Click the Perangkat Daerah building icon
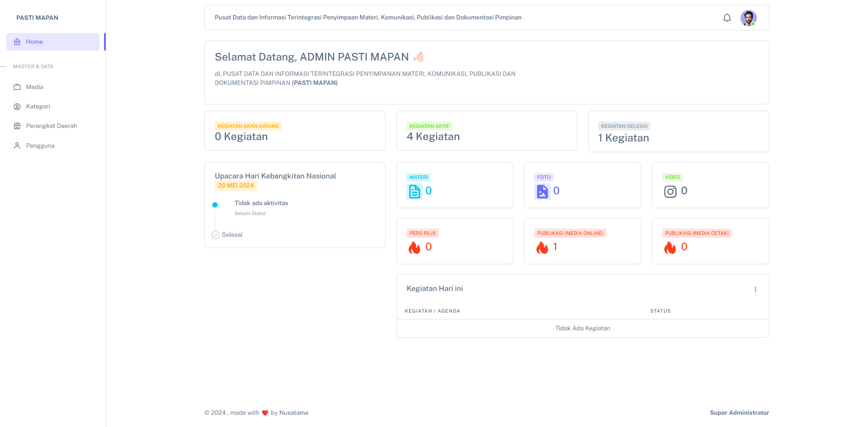Viewport: 868px width, 427px height. coord(17,126)
